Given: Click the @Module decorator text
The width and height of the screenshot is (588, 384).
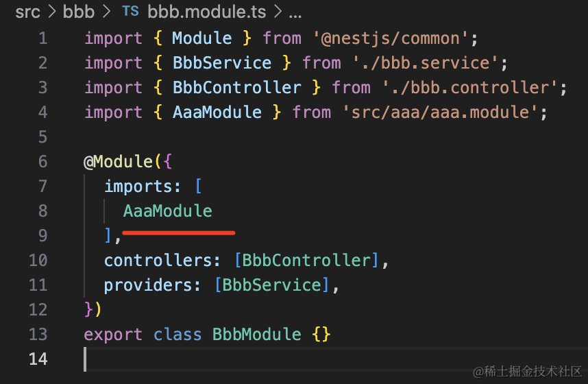Looking at the screenshot, I should point(118,162).
